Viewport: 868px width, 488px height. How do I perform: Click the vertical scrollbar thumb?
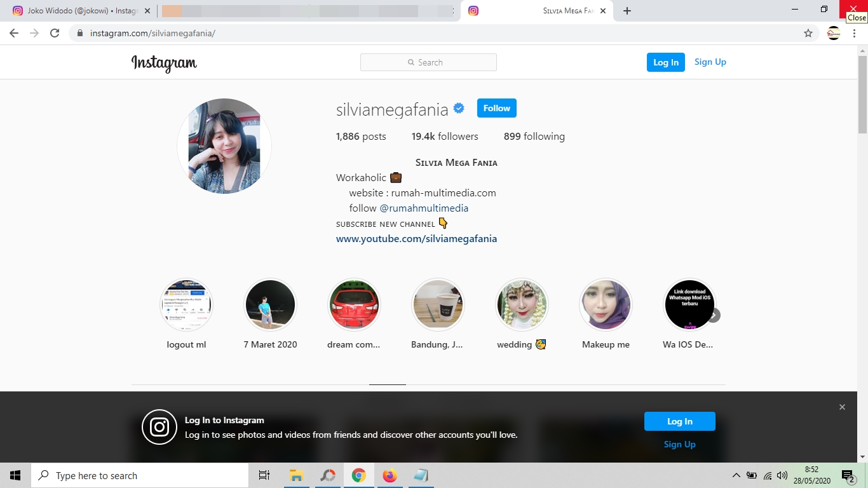[x=862, y=94]
